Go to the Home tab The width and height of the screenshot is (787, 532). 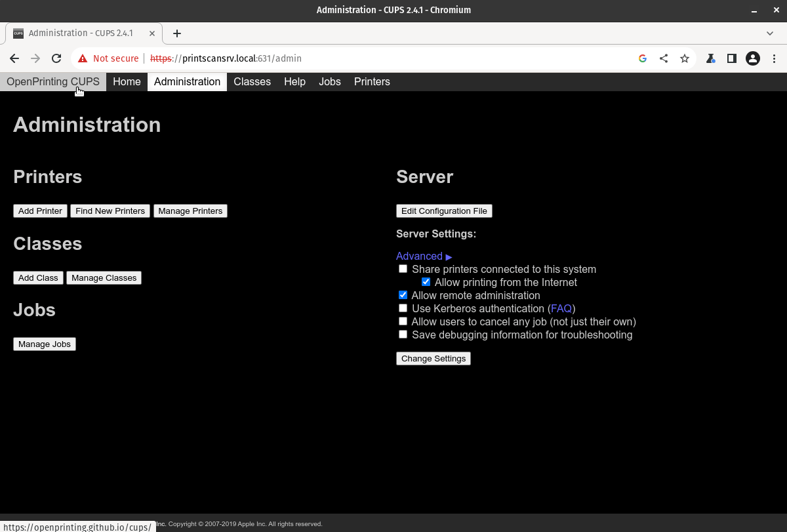tap(127, 82)
